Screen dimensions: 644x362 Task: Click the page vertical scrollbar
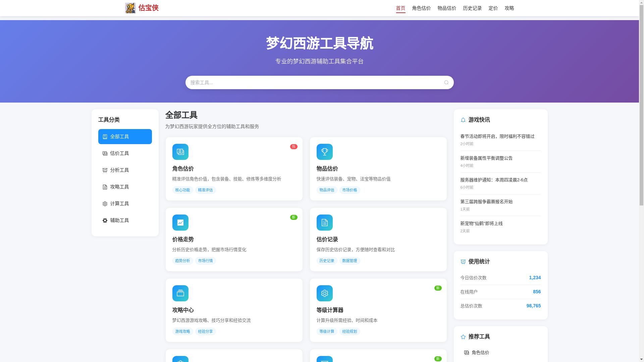pos(641,181)
